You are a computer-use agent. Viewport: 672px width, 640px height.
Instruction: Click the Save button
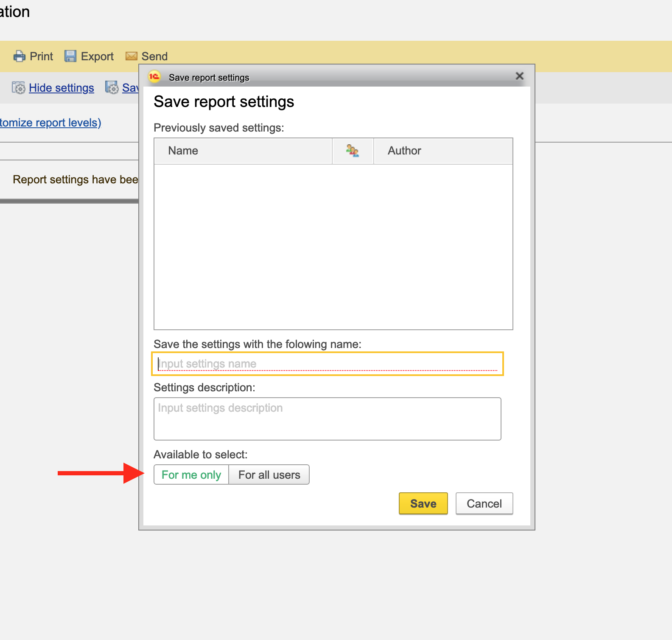[x=423, y=503]
